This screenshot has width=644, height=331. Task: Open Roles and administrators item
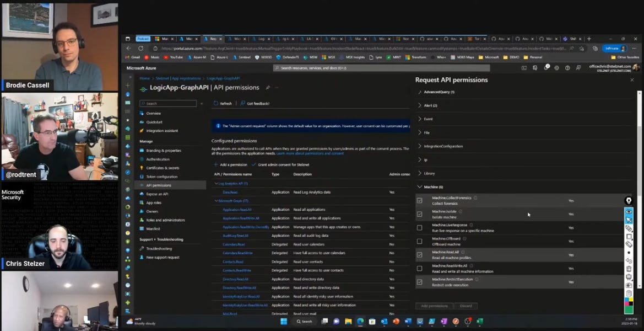coord(165,221)
